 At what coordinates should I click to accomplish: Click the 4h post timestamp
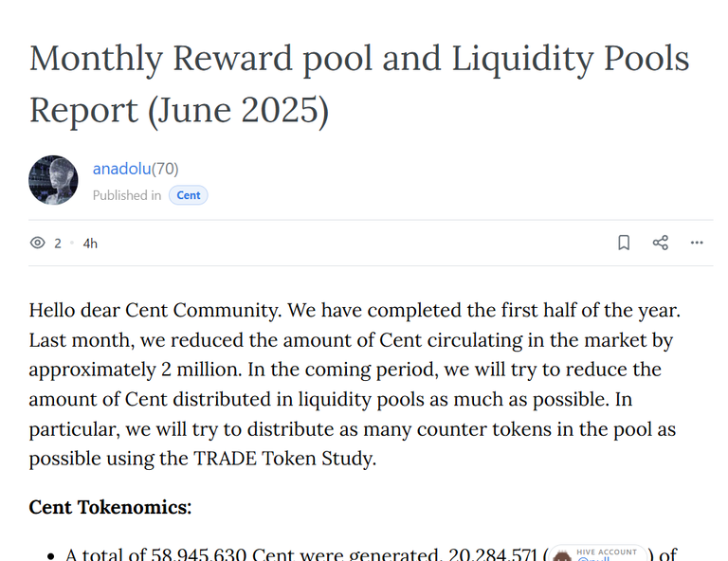point(90,244)
